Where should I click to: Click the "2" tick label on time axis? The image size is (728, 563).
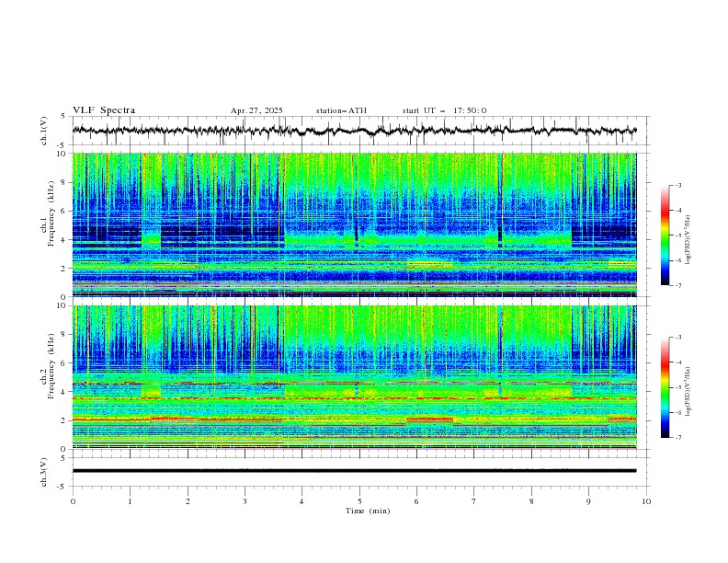[188, 501]
